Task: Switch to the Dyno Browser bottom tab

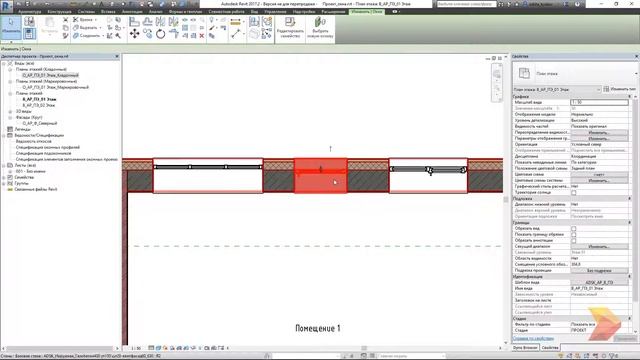Action: coord(525,348)
